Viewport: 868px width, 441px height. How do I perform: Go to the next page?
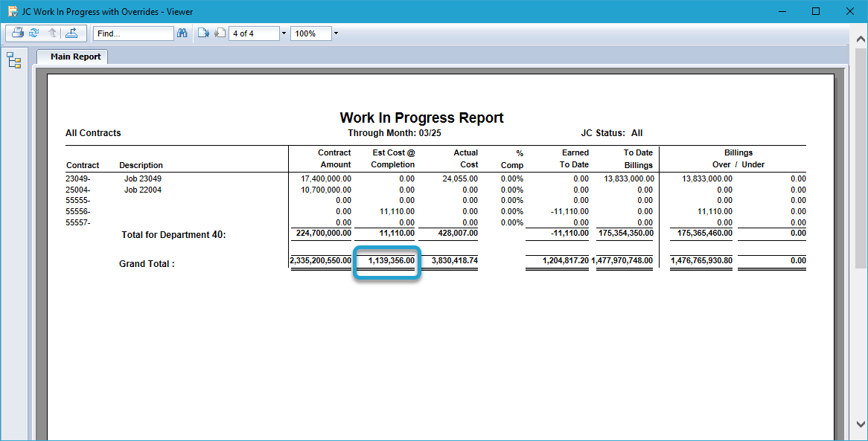(x=203, y=33)
